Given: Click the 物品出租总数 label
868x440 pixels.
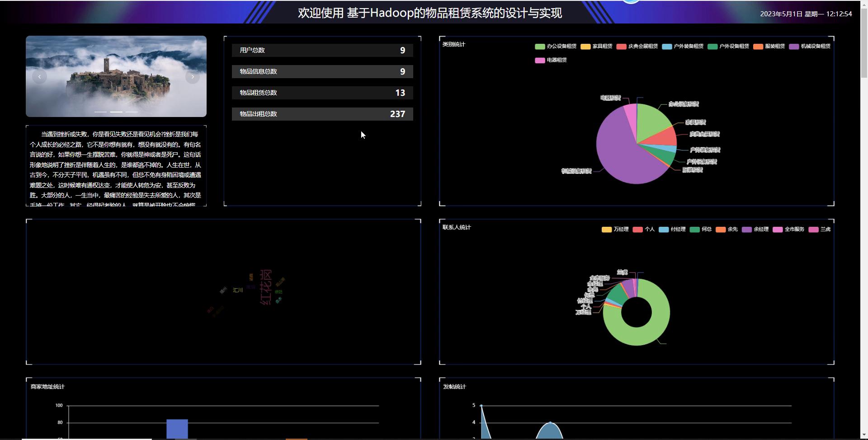Looking at the screenshot, I should (258, 114).
